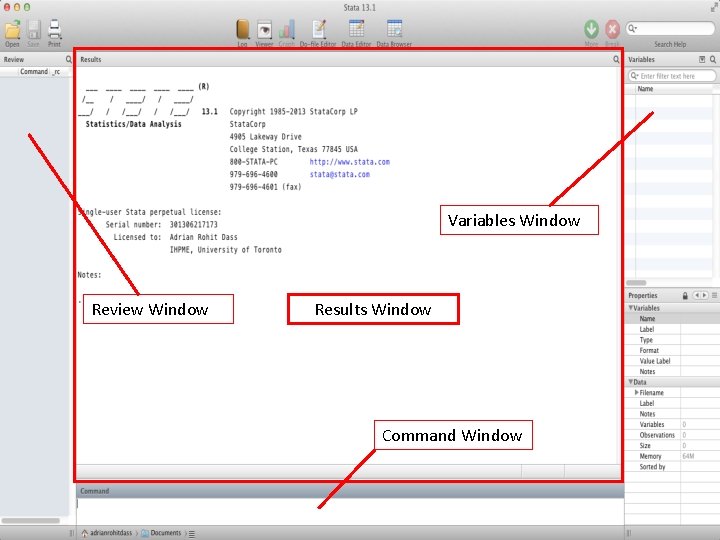The height and width of the screenshot is (540, 720).
Task: Open the Graph toolbar icon
Action: click(x=287, y=30)
